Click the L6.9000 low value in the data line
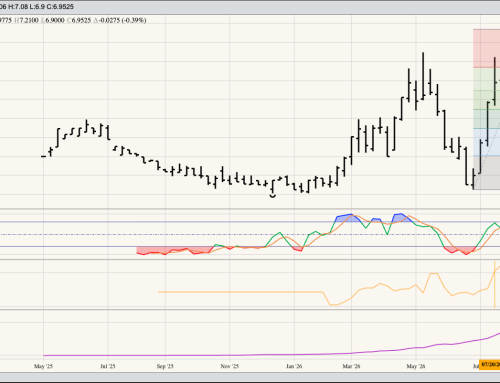The width and height of the screenshot is (500, 383). coord(53,20)
